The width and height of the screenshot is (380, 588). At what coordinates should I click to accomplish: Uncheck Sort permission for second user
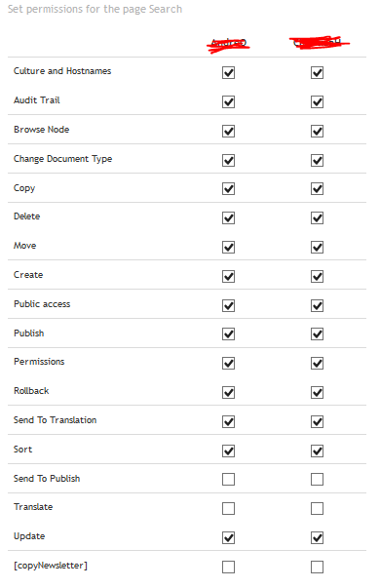(x=317, y=451)
